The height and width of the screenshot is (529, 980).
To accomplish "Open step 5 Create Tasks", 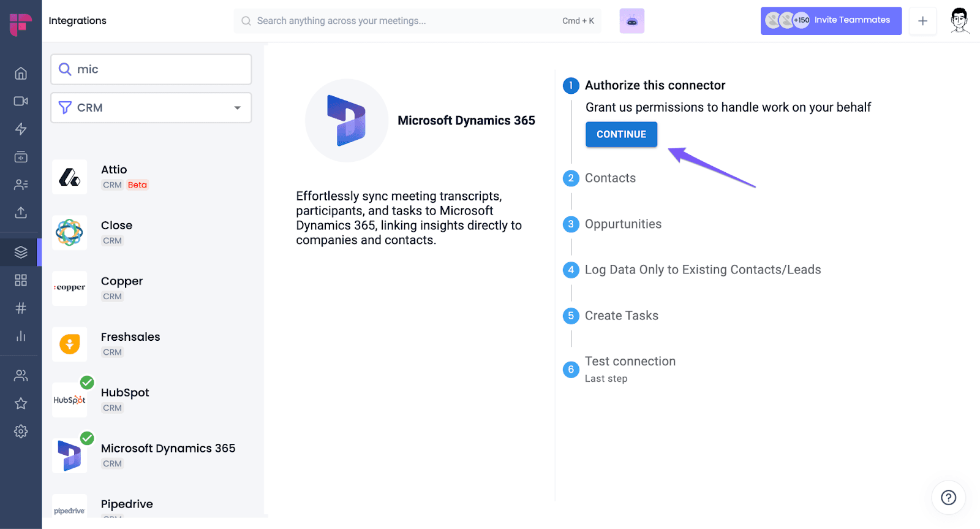I will tap(621, 316).
